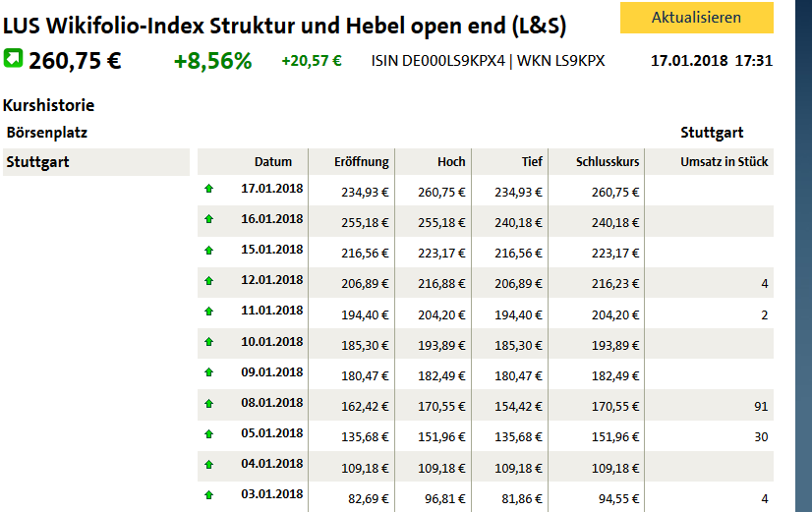The height and width of the screenshot is (512, 812).
Task: Click the 05.01.2018 date cell
Action: [x=272, y=432]
